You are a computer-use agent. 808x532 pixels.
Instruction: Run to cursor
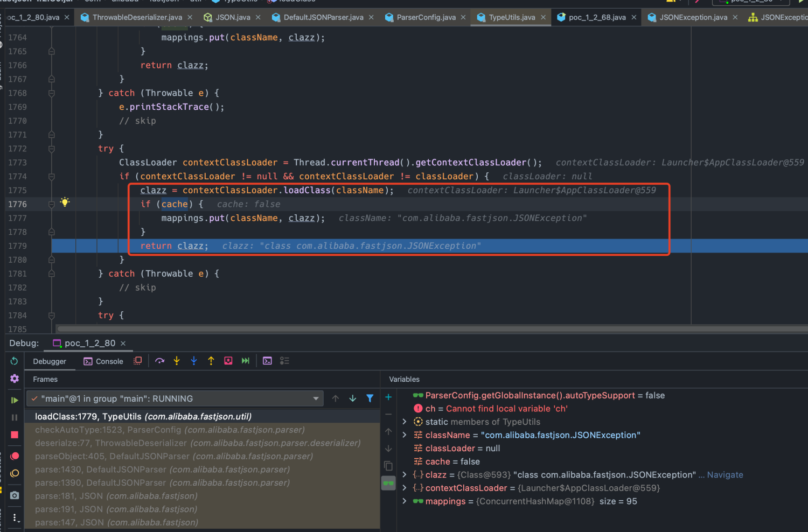pos(246,361)
